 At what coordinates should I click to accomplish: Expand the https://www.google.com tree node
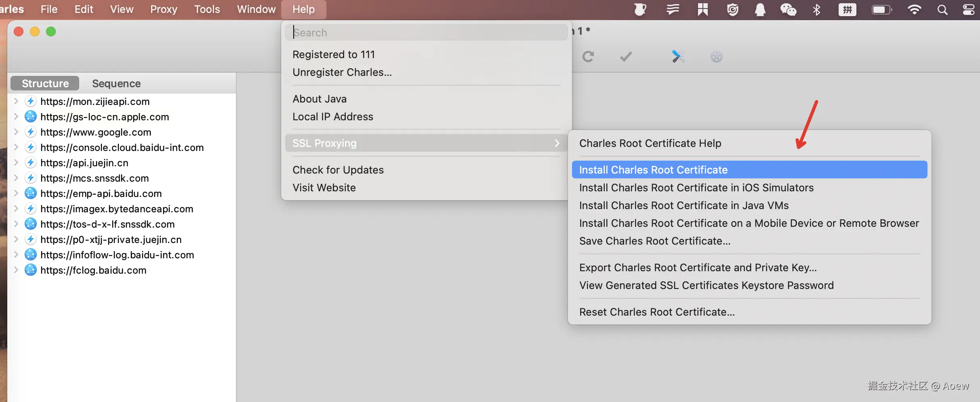click(16, 132)
